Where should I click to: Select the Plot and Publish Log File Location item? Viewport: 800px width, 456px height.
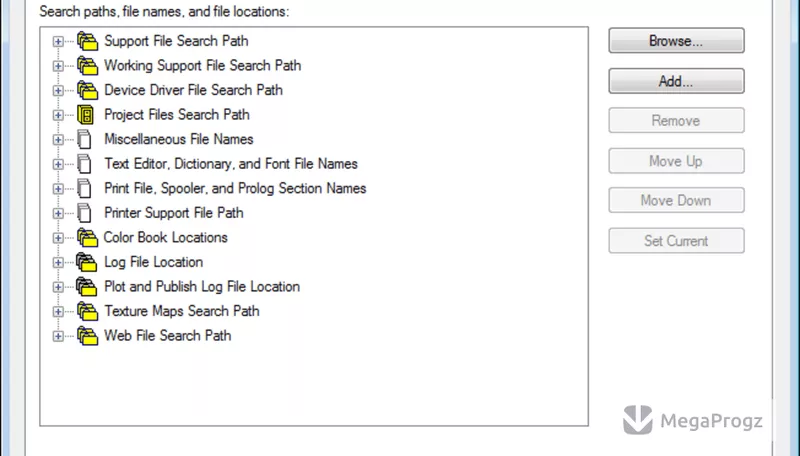pos(202,287)
